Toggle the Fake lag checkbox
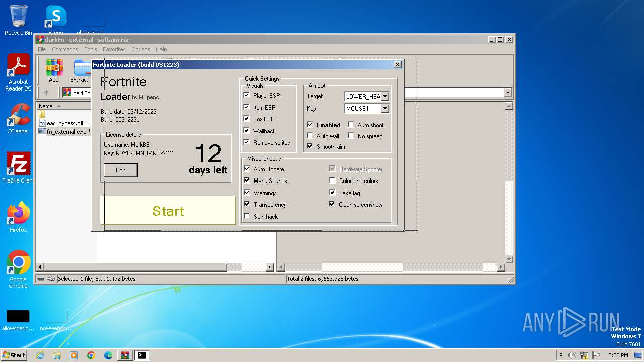The image size is (644, 362). [x=332, y=193]
